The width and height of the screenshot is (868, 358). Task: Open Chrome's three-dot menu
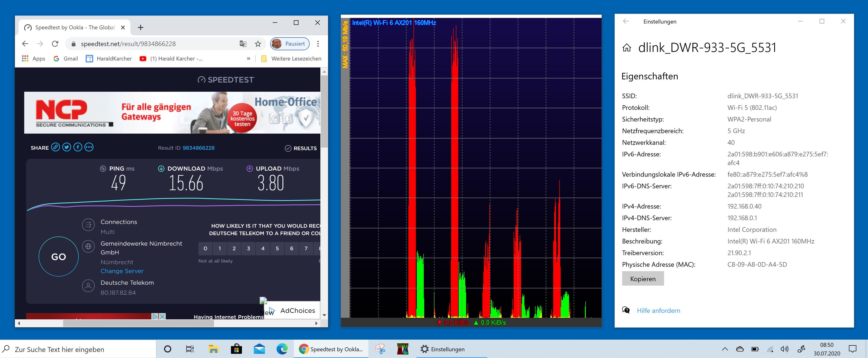click(318, 44)
